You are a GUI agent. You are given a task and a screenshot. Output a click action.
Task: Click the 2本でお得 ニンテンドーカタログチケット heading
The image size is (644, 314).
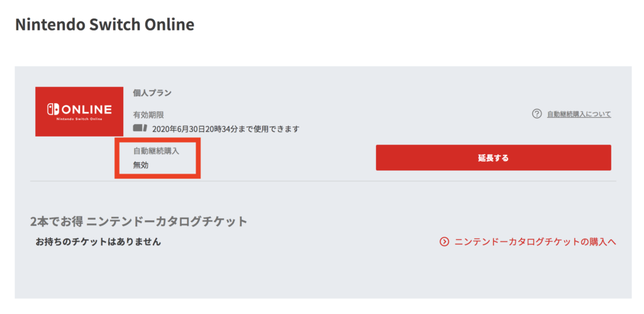[139, 221]
